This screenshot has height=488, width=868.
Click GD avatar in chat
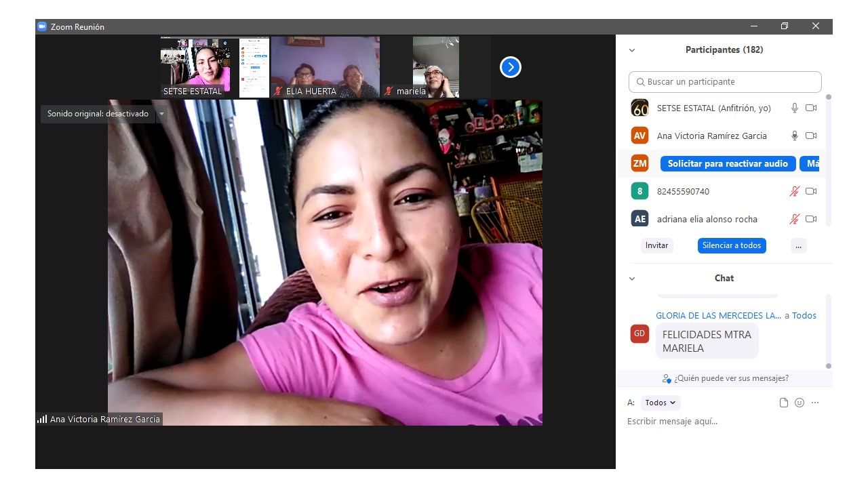pyautogui.click(x=639, y=333)
